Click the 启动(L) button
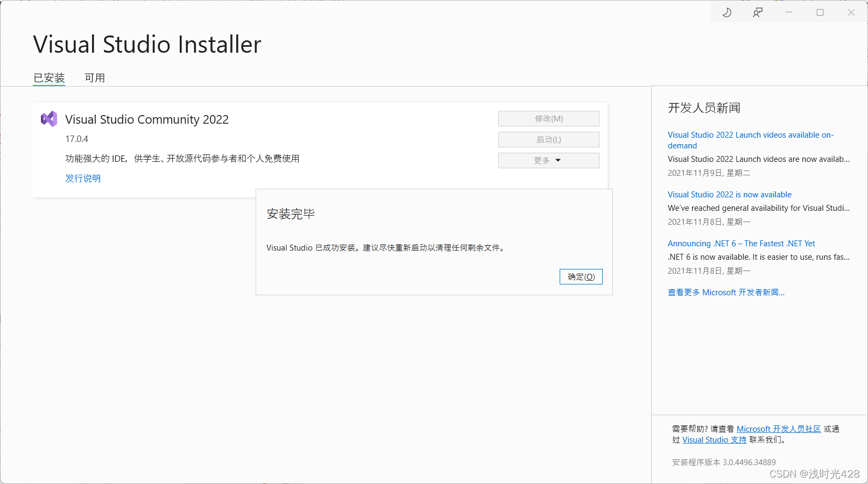 coord(548,139)
